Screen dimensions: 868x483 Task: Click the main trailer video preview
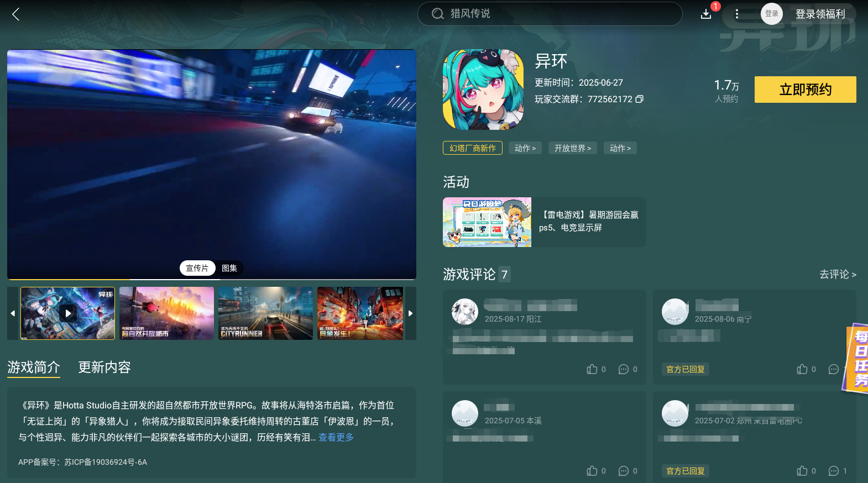click(212, 164)
